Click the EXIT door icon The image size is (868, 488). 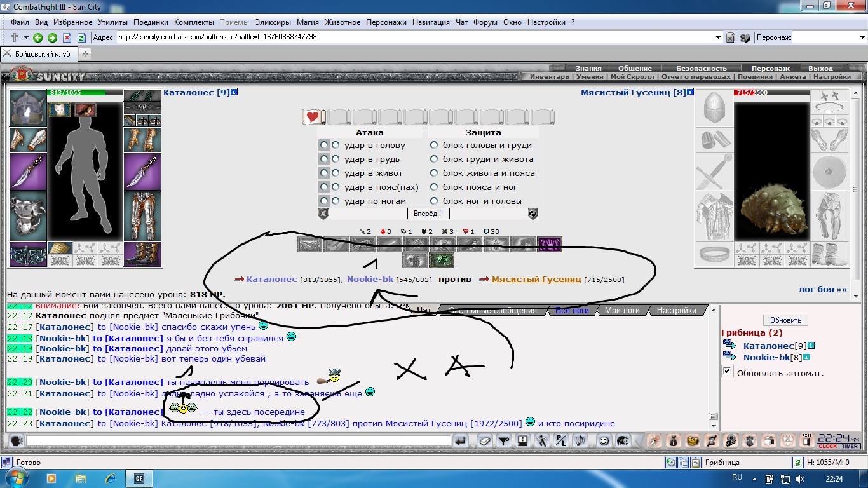click(x=806, y=440)
